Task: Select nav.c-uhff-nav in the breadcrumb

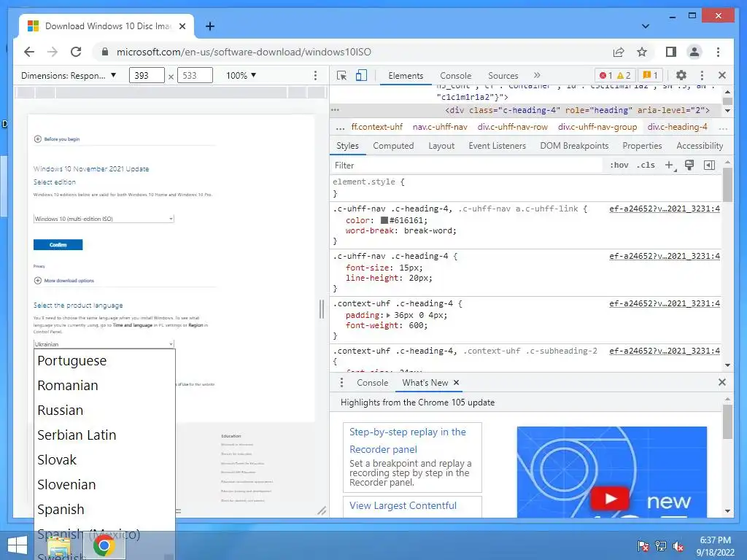Action: (x=440, y=127)
